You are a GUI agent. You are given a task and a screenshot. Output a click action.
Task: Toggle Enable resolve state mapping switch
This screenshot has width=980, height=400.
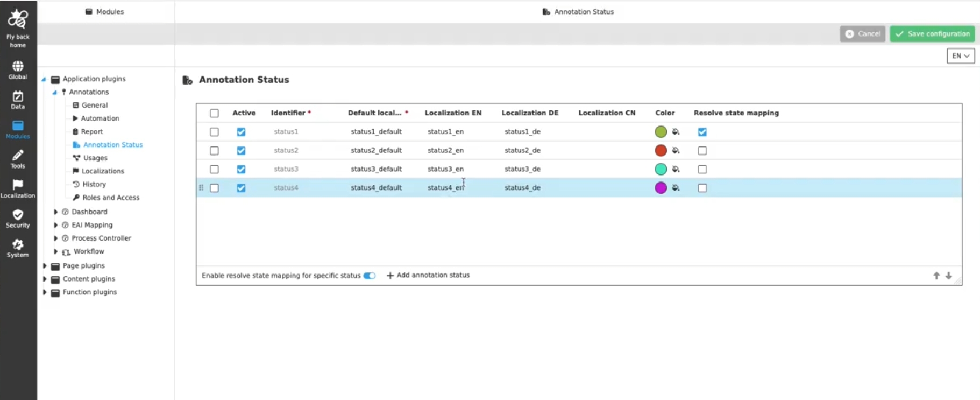tap(370, 276)
